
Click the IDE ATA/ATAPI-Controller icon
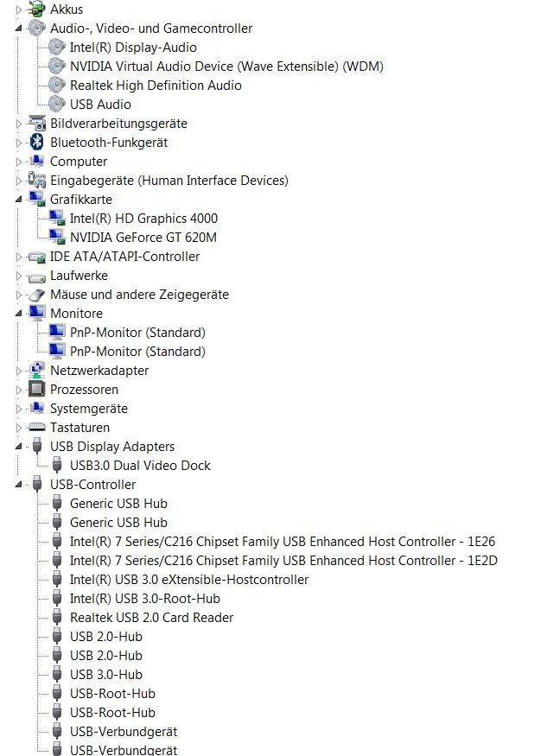point(36,257)
